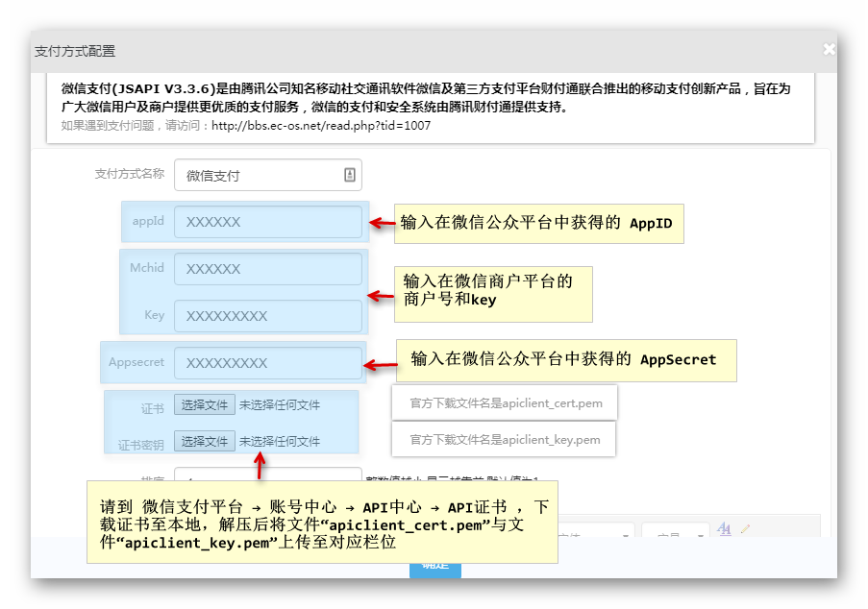The width and height of the screenshot is (868, 609).
Task: Click the hint mentioning apiclient_cert.pem
Action: point(506,403)
